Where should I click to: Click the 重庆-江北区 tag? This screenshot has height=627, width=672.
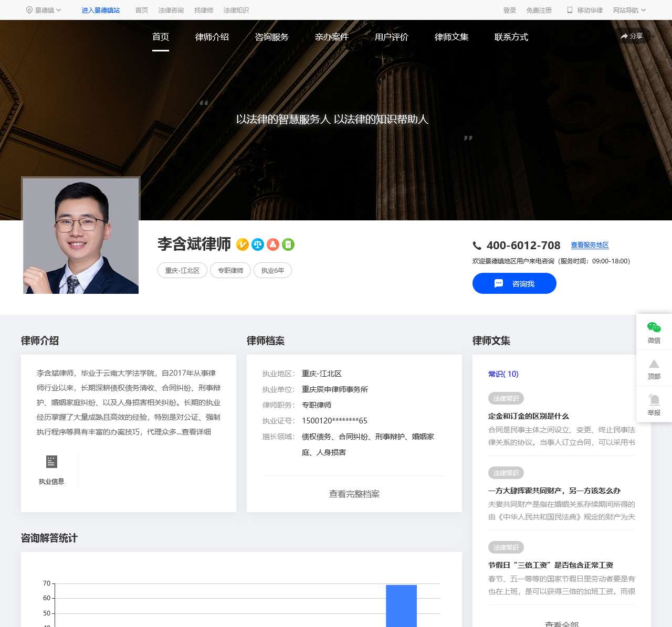[182, 270]
